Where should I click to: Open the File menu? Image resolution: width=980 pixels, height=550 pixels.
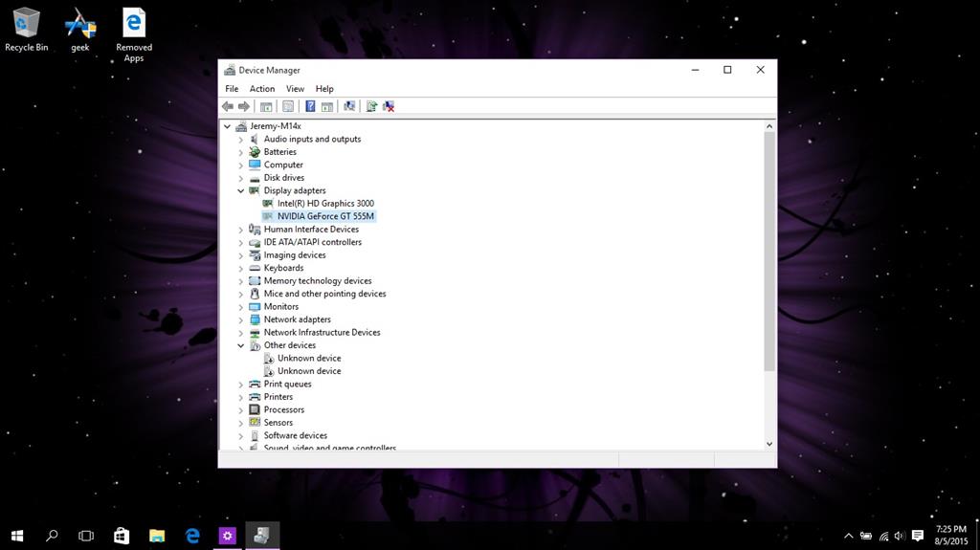point(232,89)
